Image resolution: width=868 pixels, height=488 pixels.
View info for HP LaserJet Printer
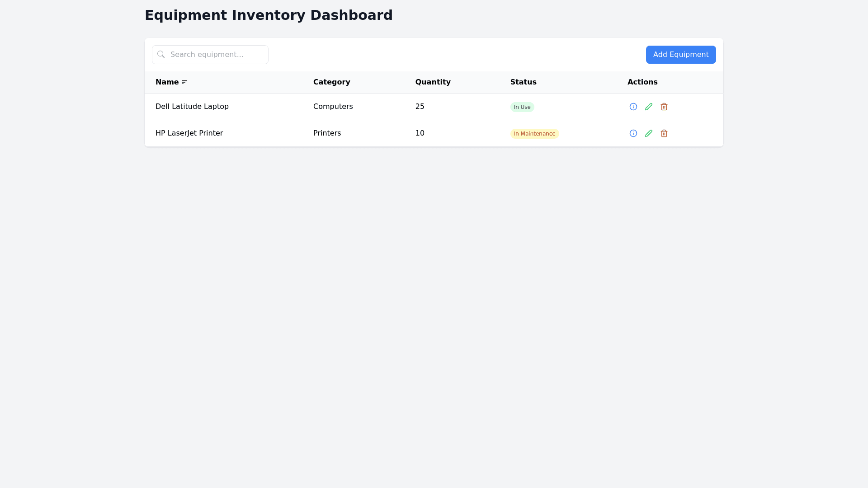coord(633,133)
